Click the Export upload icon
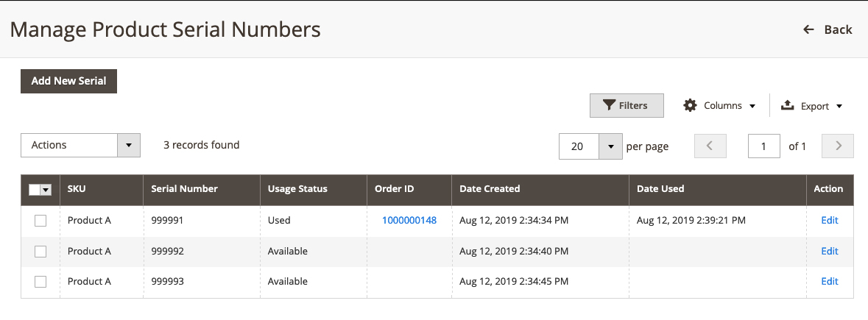The height and width of the screenshot is (320, 868). point(787,105)
